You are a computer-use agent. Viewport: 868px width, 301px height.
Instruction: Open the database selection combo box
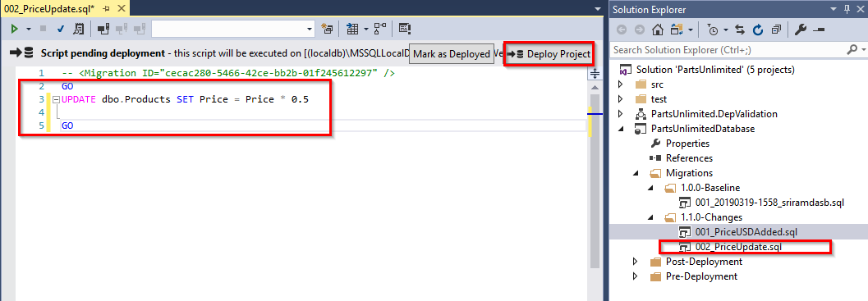233,28
